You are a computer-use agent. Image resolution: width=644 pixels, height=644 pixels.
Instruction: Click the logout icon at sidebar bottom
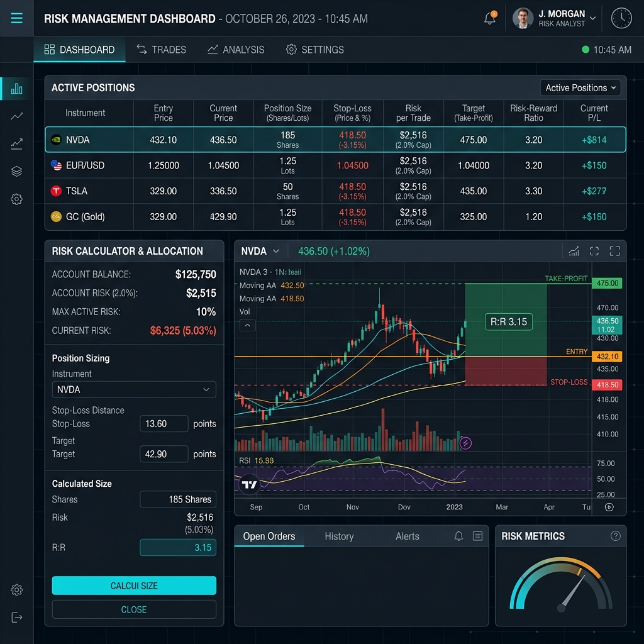16,617
